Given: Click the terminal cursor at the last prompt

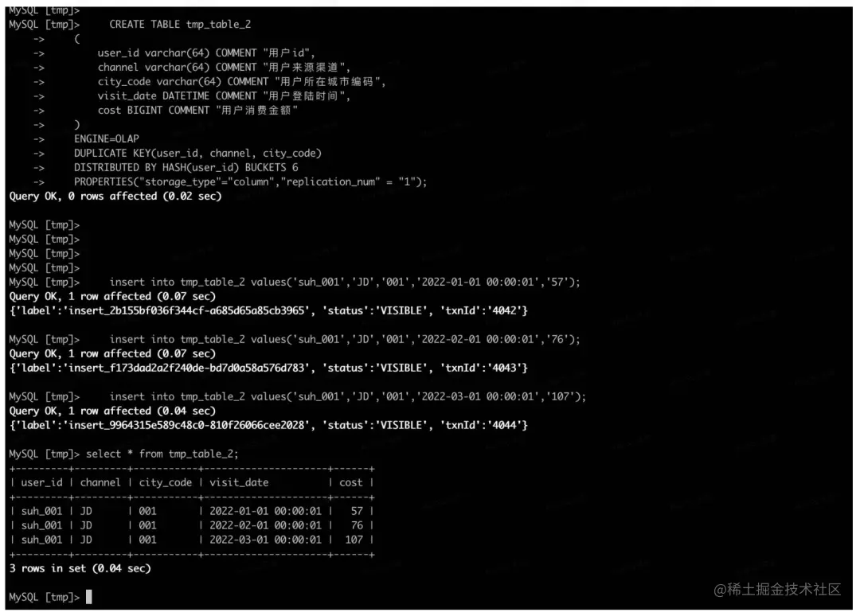Looking at the screenshot, I should (89, 597).
